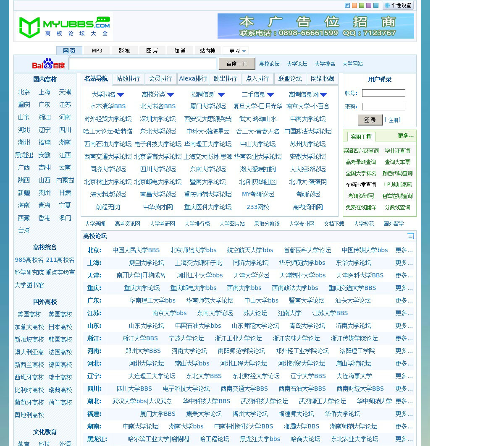Screen dimensions: 504x446
Task: Select the MP3 search tab
Action: 97,51
